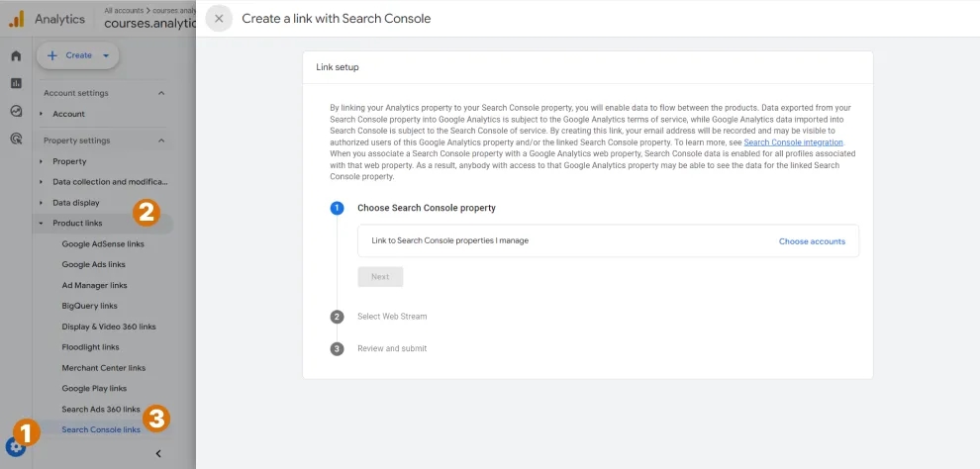Click the Next button
The width and height of the screenshot is (980, 469).
click(380, 277)
